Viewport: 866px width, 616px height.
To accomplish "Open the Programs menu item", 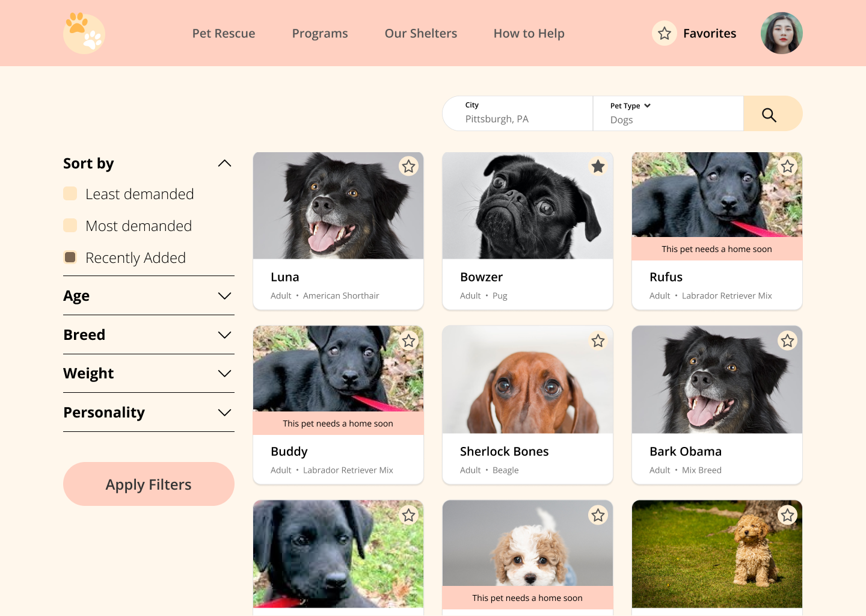I will tap(320, 34).
